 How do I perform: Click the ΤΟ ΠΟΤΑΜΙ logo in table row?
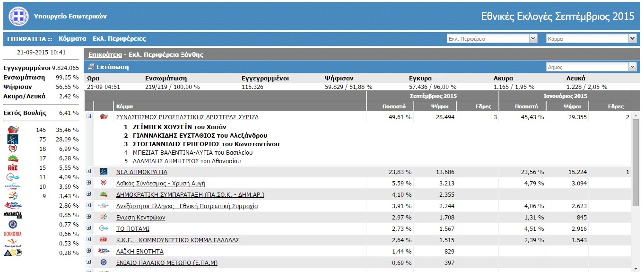(104, 228)
